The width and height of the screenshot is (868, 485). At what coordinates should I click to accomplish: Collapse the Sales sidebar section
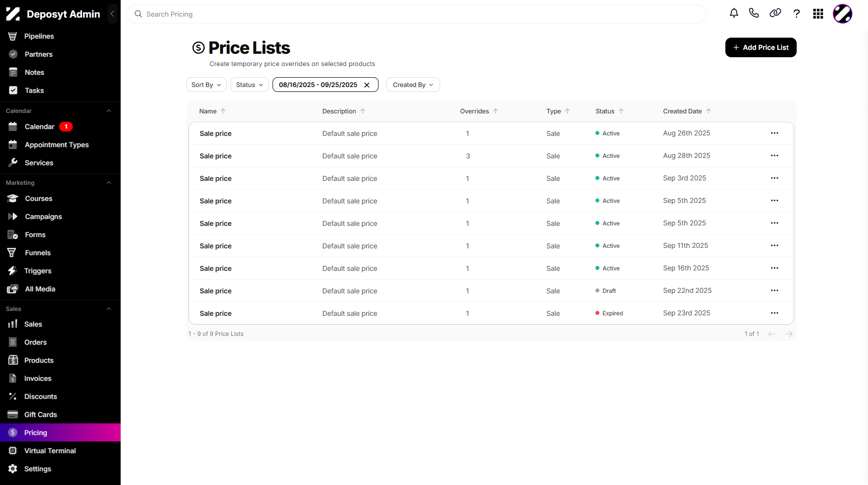point(109,309)
